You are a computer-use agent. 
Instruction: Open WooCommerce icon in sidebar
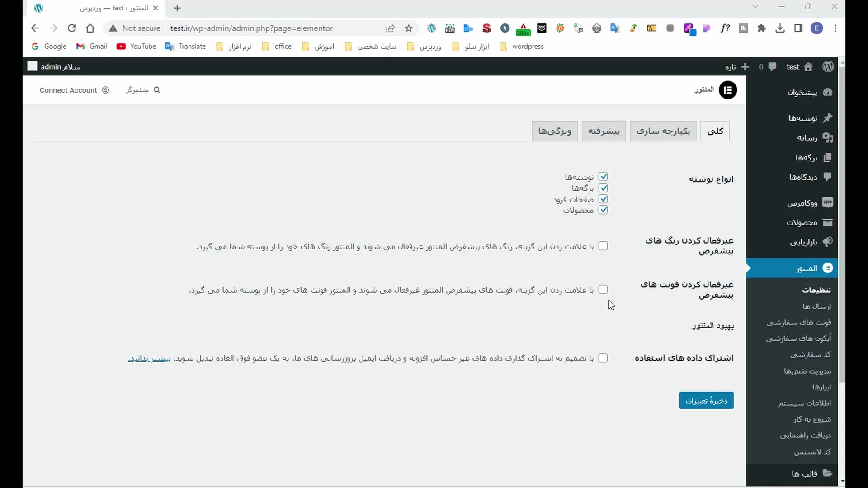click(x=827, y=203)
